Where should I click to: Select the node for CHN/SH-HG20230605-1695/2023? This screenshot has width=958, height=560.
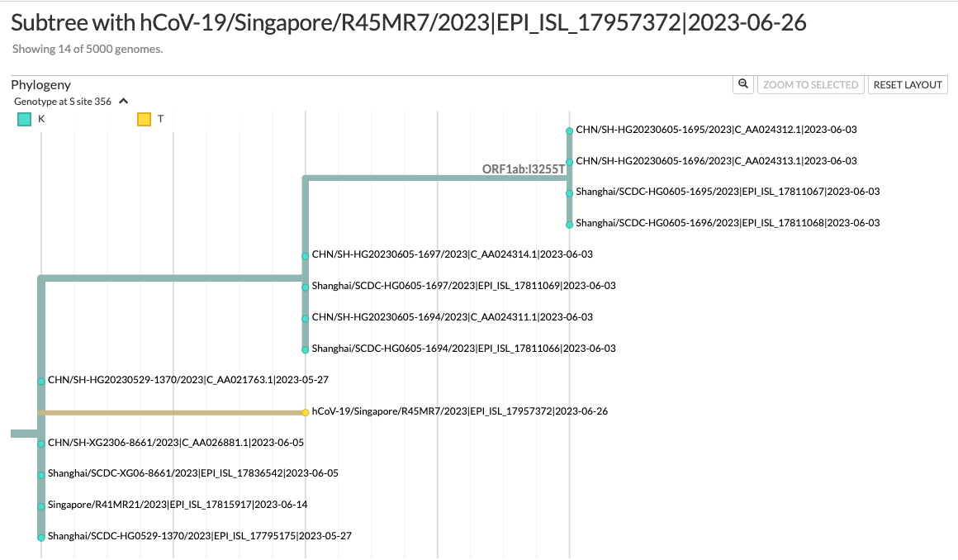click(569, 130)
